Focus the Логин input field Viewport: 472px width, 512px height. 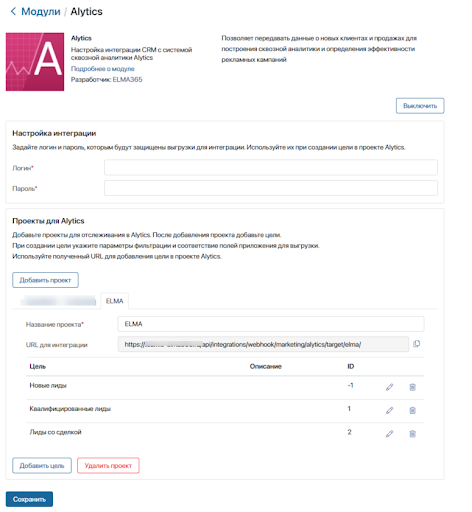pos(271,167)
